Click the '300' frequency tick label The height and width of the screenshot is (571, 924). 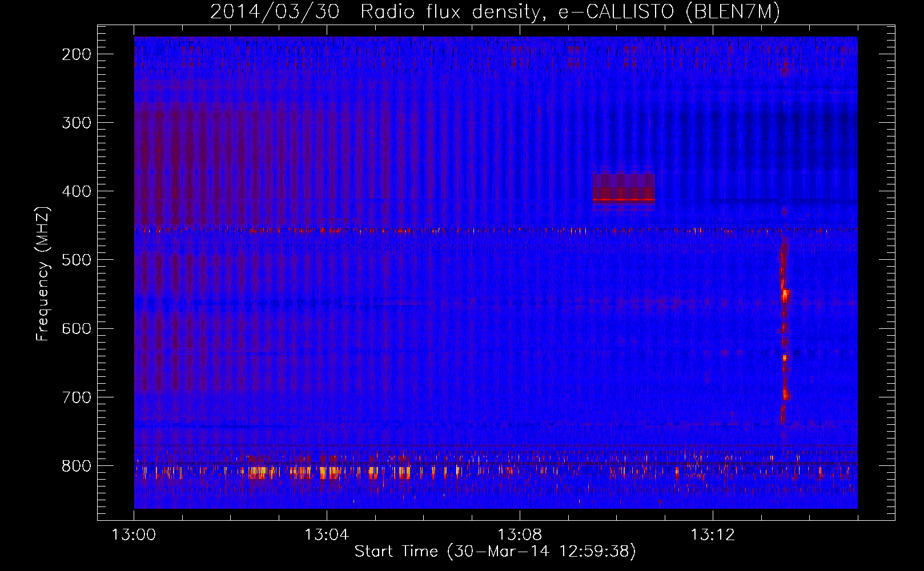tap(77, 123)
